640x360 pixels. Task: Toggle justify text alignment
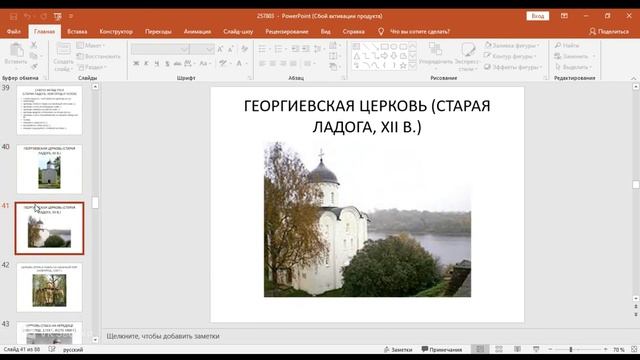[x=293, y=64]
